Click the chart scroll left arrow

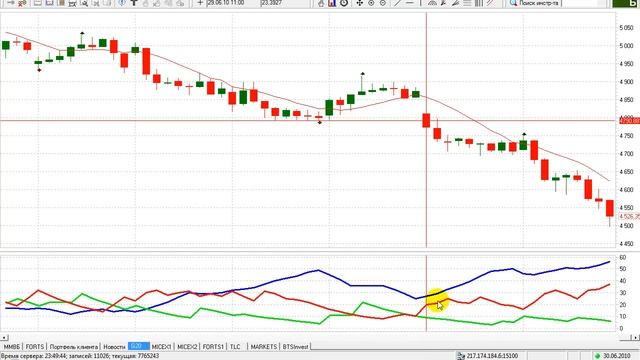coord(4,338)
